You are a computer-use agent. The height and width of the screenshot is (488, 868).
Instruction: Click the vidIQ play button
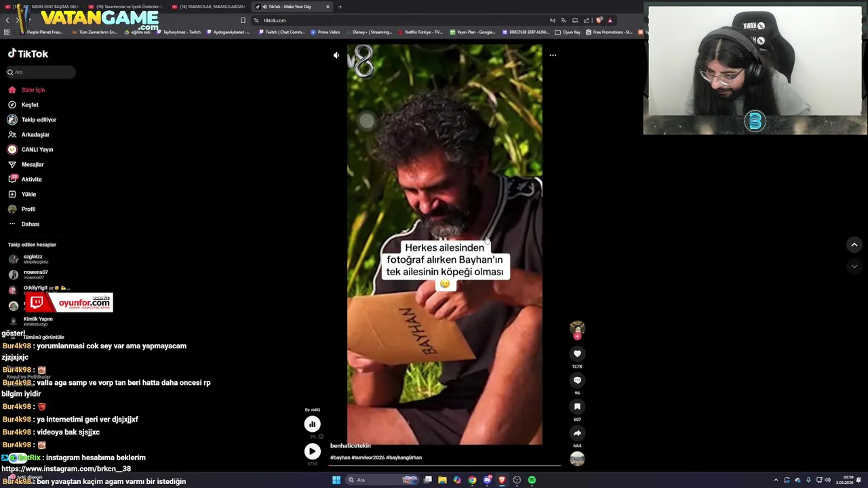point(312,451)
